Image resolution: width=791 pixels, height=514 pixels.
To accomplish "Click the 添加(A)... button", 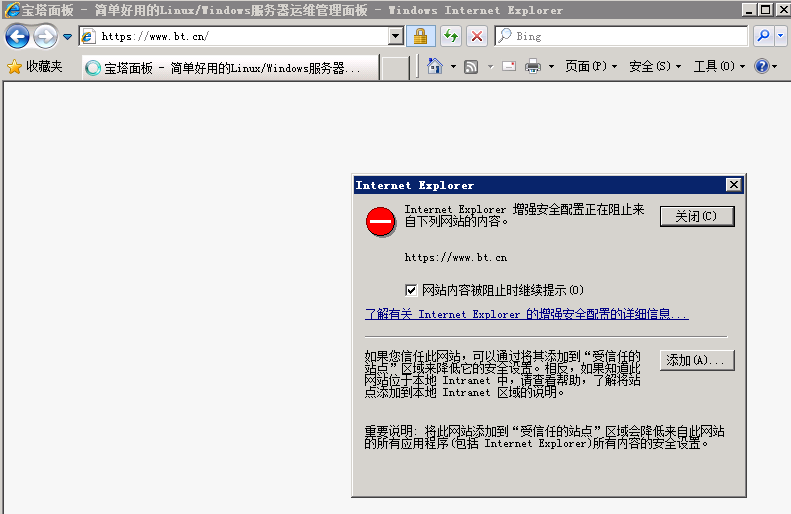I will 697,360.
